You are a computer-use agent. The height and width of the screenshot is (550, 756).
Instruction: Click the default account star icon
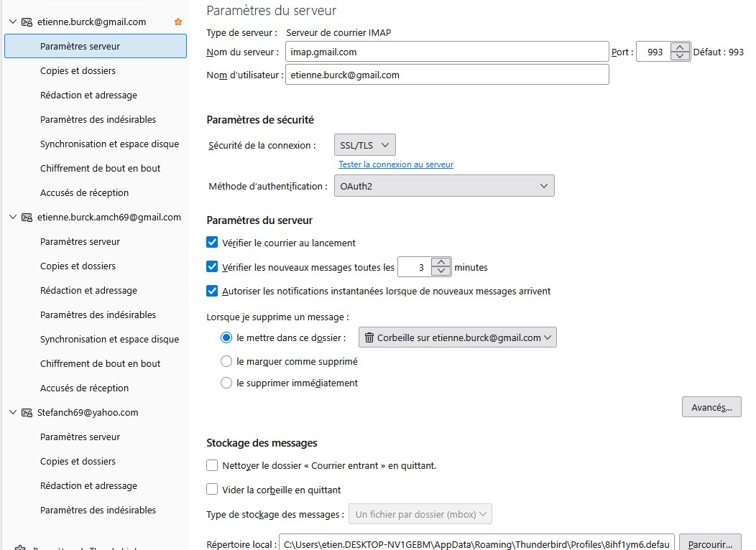(x=178, y=22)
